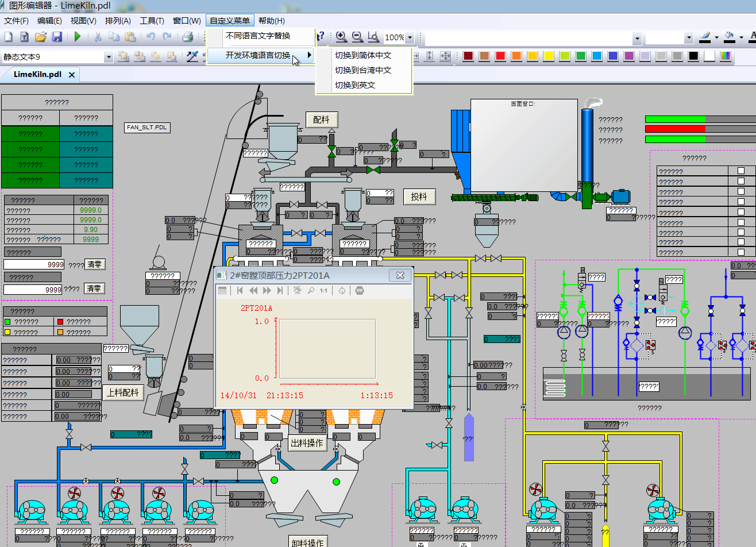Image resolution: width=756 pixels, height=547 pixels.
Task: Click the green Run/Activate runtime icon
Action: [78, 37]
